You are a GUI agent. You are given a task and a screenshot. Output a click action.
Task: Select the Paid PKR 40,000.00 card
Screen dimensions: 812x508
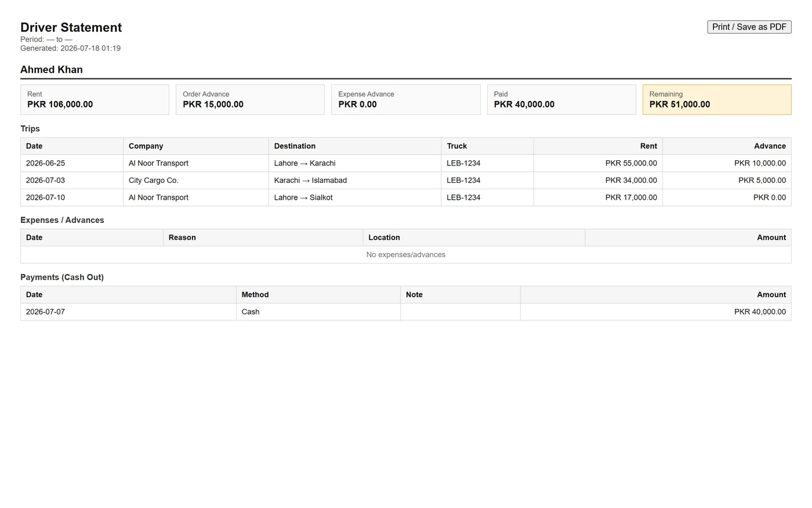pyautogui.click(x=561, y=100)
